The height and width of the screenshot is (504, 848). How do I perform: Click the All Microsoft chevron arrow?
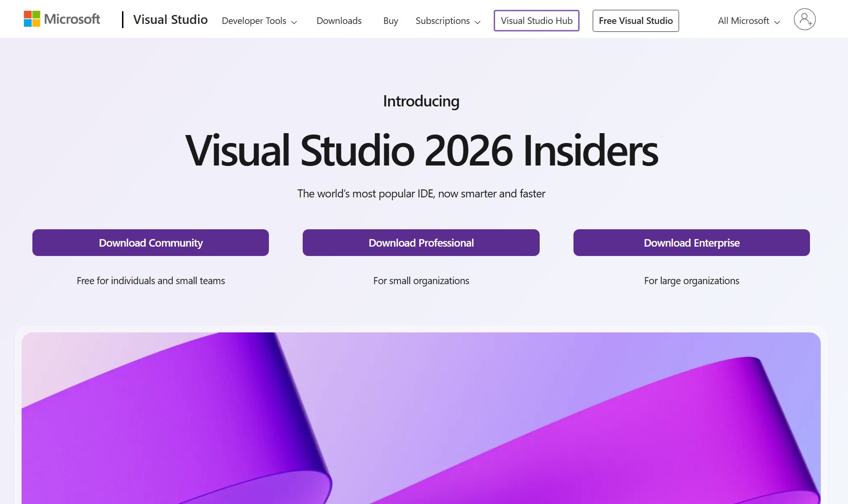[x=777, y=22]
